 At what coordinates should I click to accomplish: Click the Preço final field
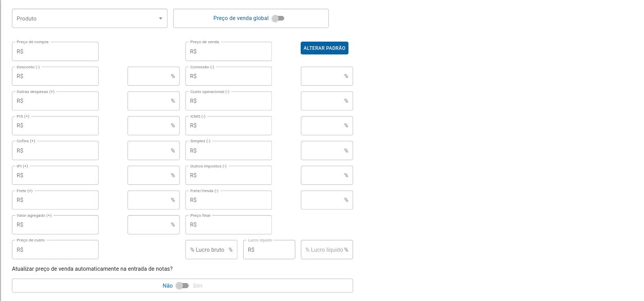click(x=228, y=224)
